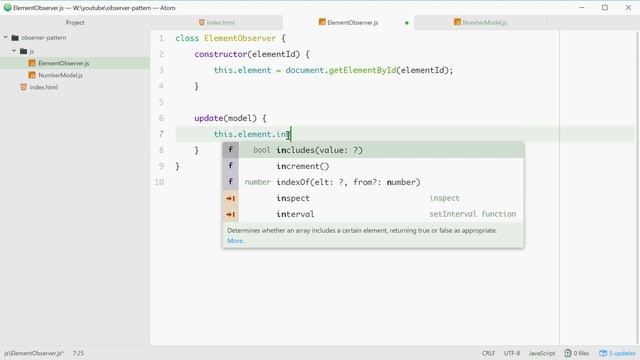Choose the indexOf suggestion

click(x=373, y=182)
